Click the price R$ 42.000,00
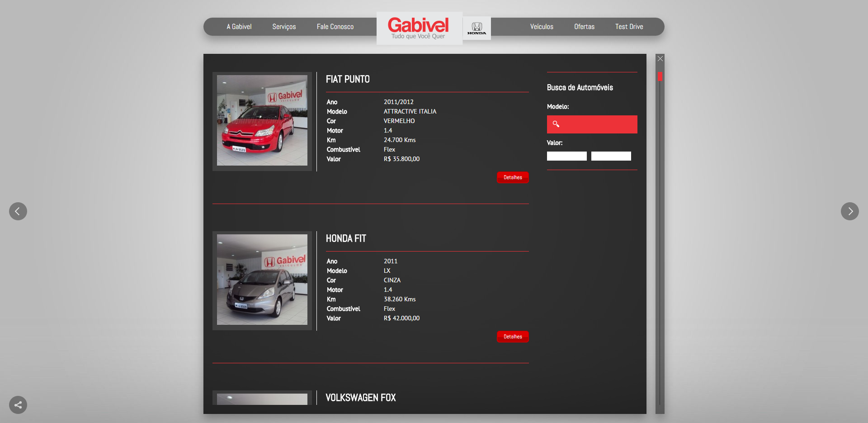Image resolution: width=868 pixels, height=423 pixels. (x=401, y=318)
